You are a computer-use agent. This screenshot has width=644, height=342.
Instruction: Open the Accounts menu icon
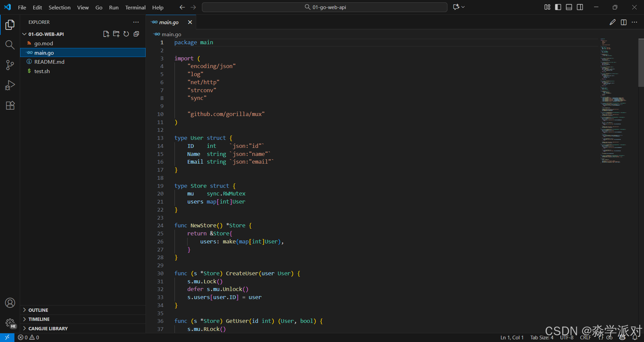(x=10, y=303)
